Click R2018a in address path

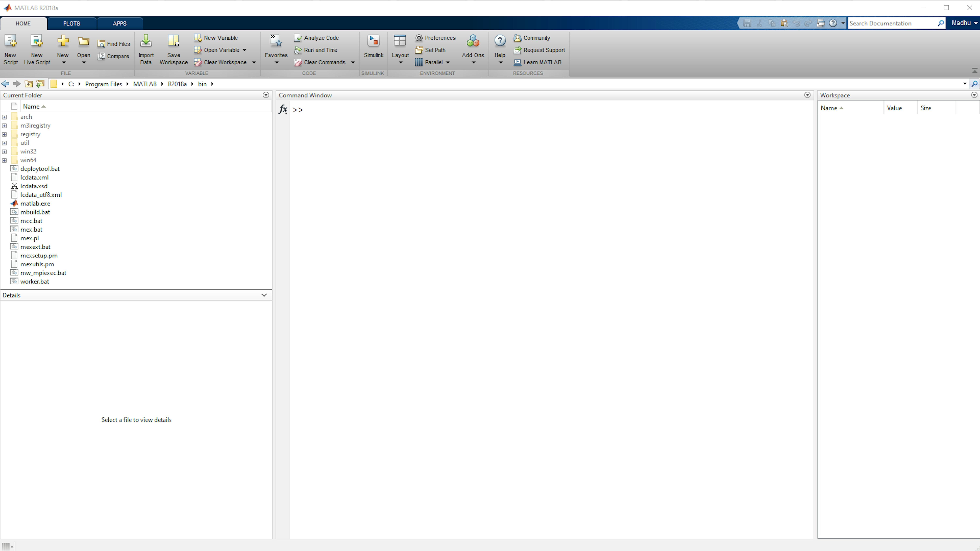(177, 84)
